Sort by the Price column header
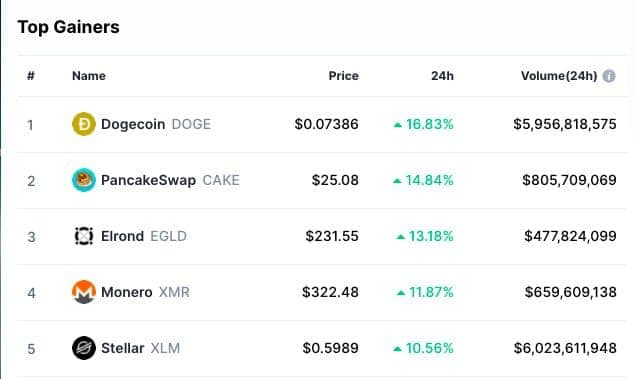637x379 pixels. click(344, 76)
